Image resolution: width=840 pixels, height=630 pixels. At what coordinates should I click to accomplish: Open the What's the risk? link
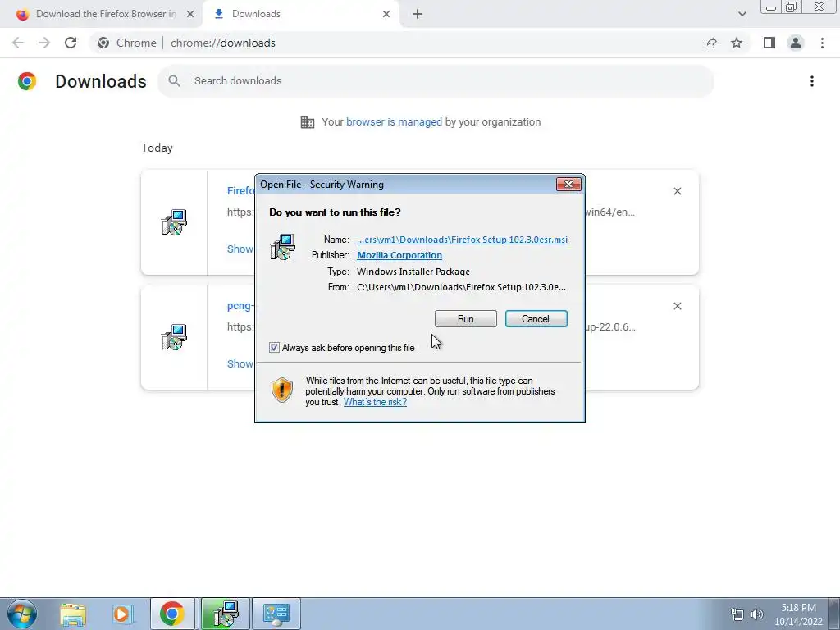point(375,402)
